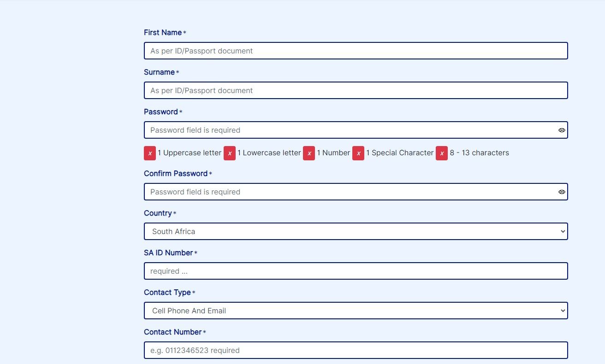Click the red X beside 1 Number
Image resolution: width=605 pixels, height=364 pixels.
coord(309,153)
